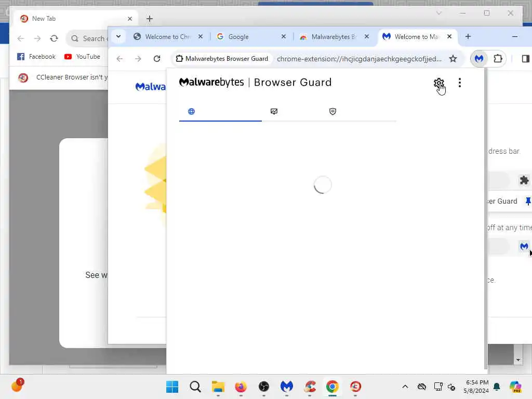Open the Windows Start menu
The image size is (532, 399).
click(x=172, y=387)
